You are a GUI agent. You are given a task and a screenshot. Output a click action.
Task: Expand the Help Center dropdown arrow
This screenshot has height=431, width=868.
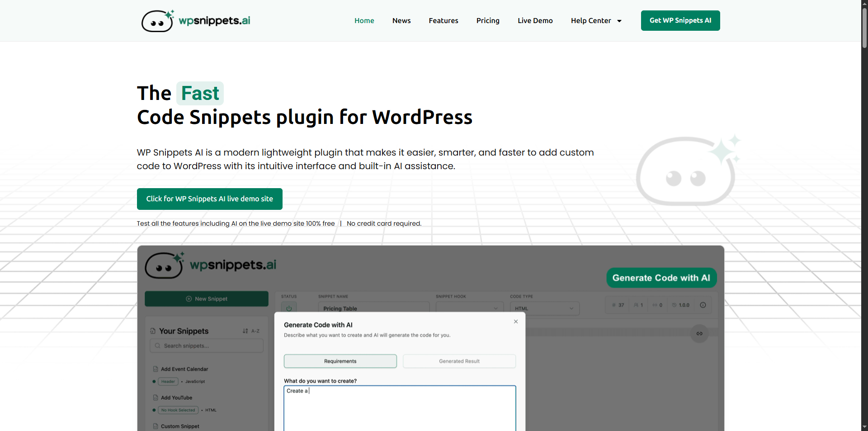619,21
